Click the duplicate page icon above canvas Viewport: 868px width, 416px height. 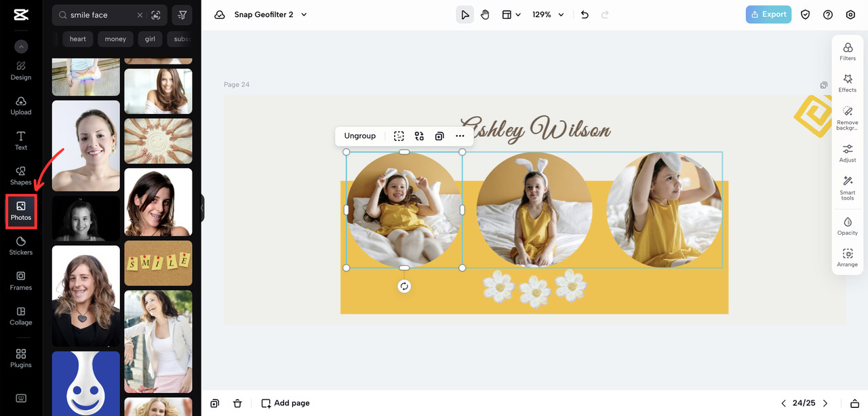point(823,86)
